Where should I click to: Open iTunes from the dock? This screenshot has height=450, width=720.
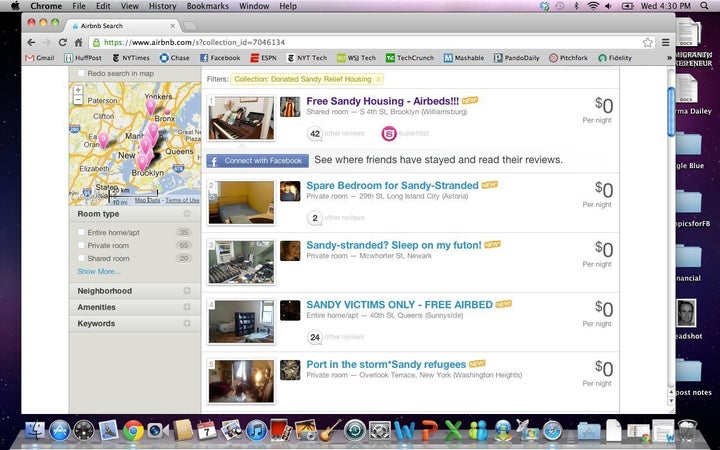[257, 431]
